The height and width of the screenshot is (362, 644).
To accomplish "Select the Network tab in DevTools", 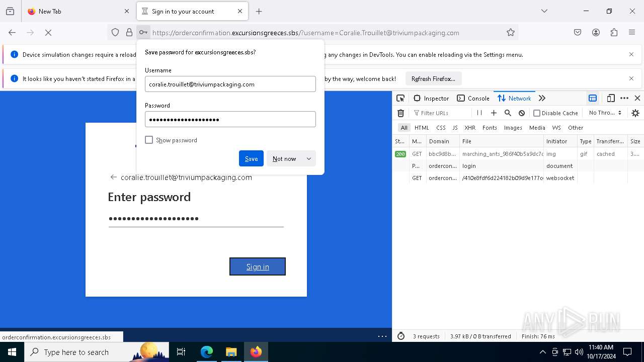I will [x=514, y=98].
